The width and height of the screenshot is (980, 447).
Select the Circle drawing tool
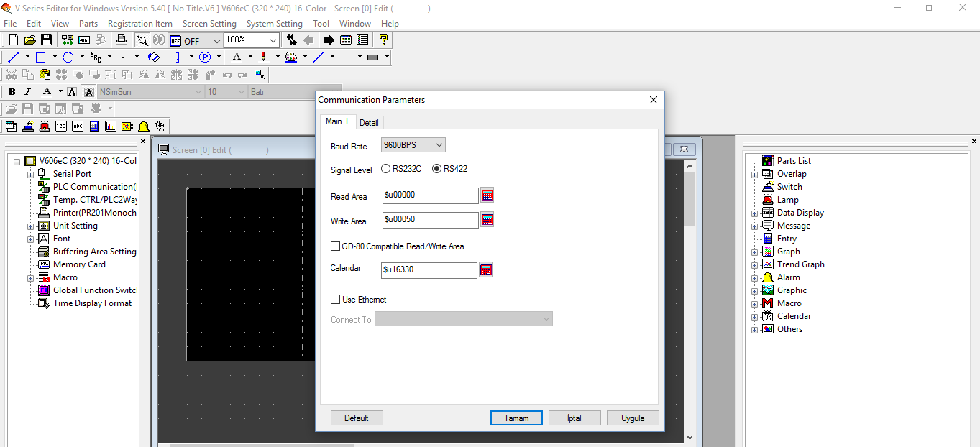[x=68, y=57]
